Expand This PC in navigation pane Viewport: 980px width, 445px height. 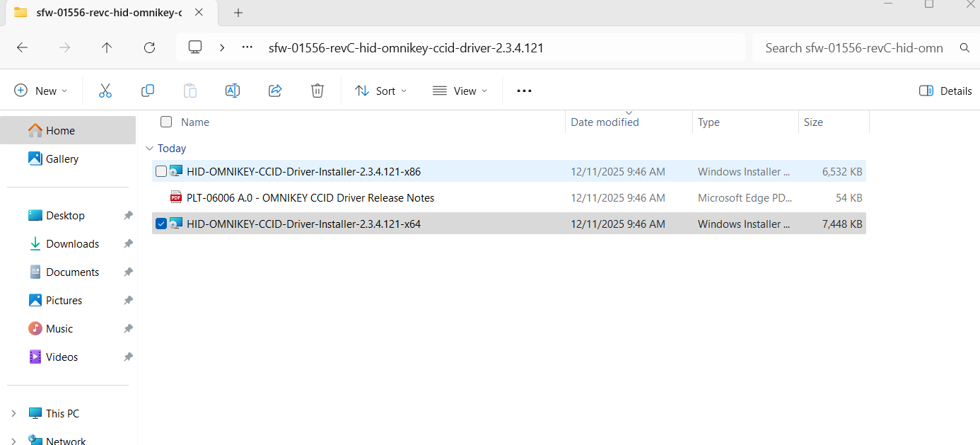click(x=13, y=413)
